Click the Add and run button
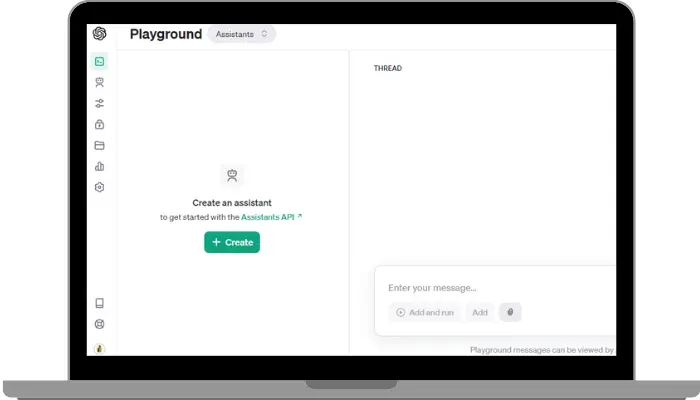 point(425,312)
